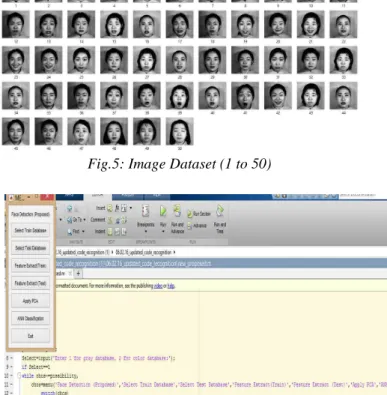Click the code line 'if Select==1'
Viewport: 387px width, 395px height.
pyautogui.click(x=36, y=367)
